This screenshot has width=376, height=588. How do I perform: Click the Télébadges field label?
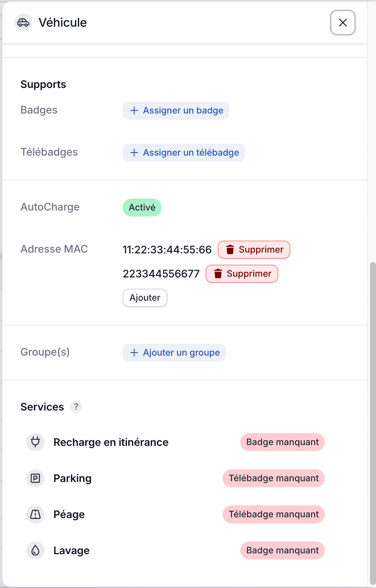[x=49, y=152]
